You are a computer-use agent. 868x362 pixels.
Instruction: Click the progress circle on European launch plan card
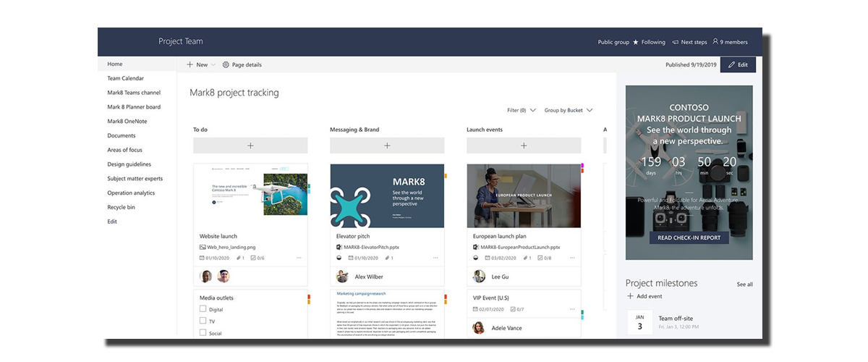[476, 258]
